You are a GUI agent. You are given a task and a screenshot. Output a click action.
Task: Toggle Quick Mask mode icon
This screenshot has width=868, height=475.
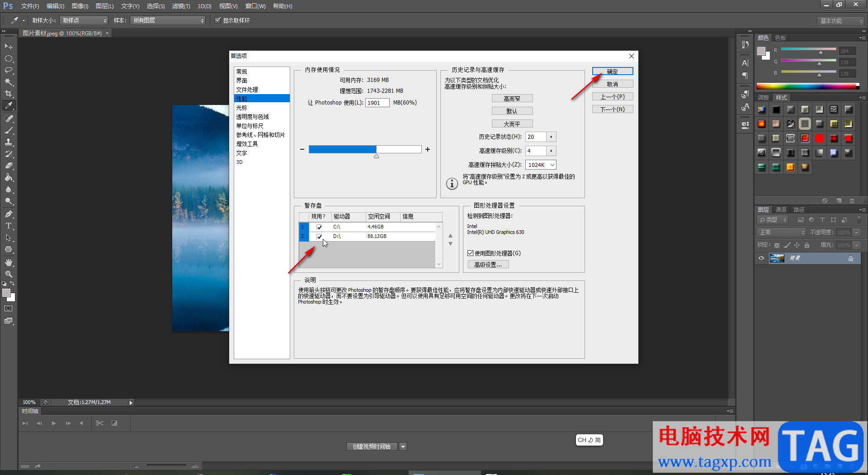[x=9, y=309]
